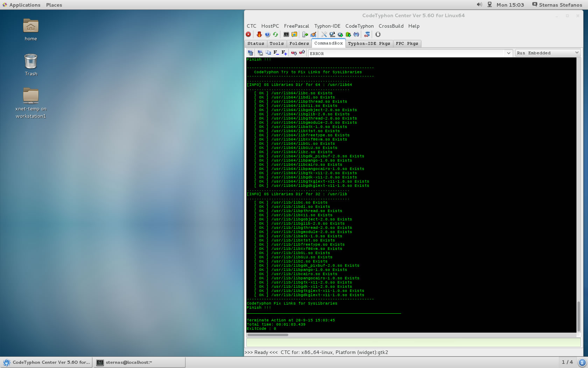The height and width of the screenshot is (368, 588).
Task: Clear the CommandBox output with trash icon
Action: (x=251, y=53)
